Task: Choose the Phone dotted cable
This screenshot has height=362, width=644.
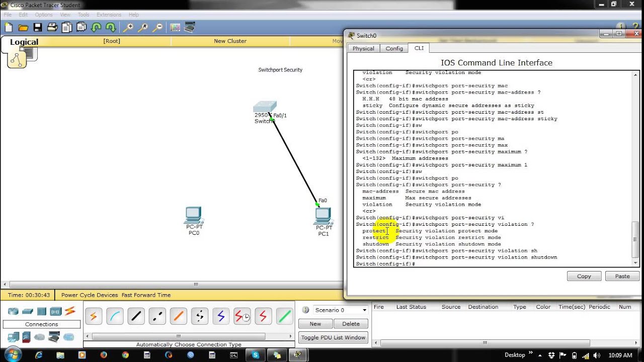Action: point(200,316)
